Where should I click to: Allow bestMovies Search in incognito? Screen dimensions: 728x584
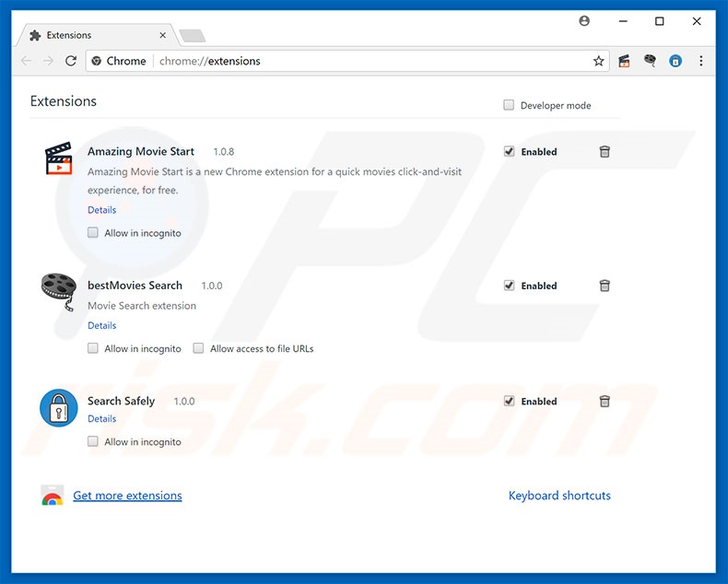tap(93, 348)
